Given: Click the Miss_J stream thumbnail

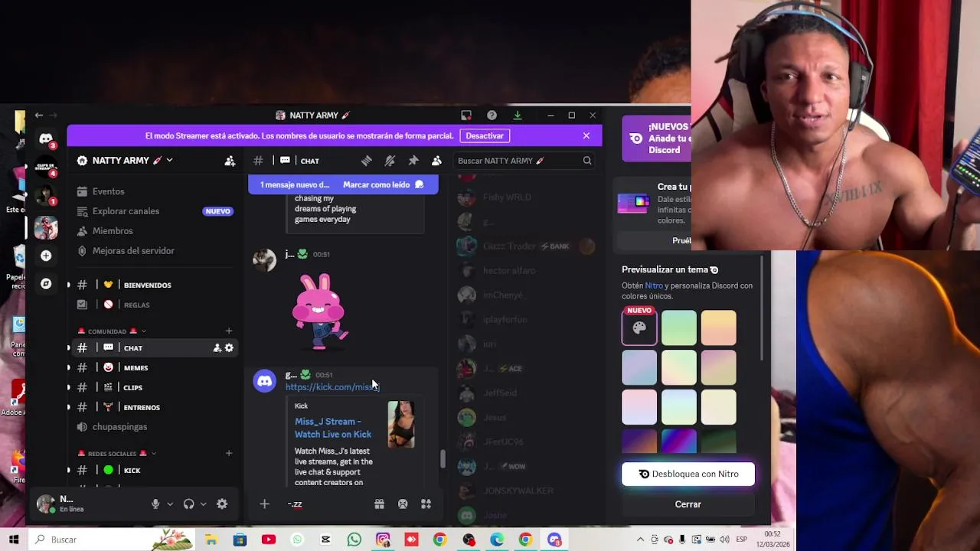Looking at the screenshot, I should 401,425.
